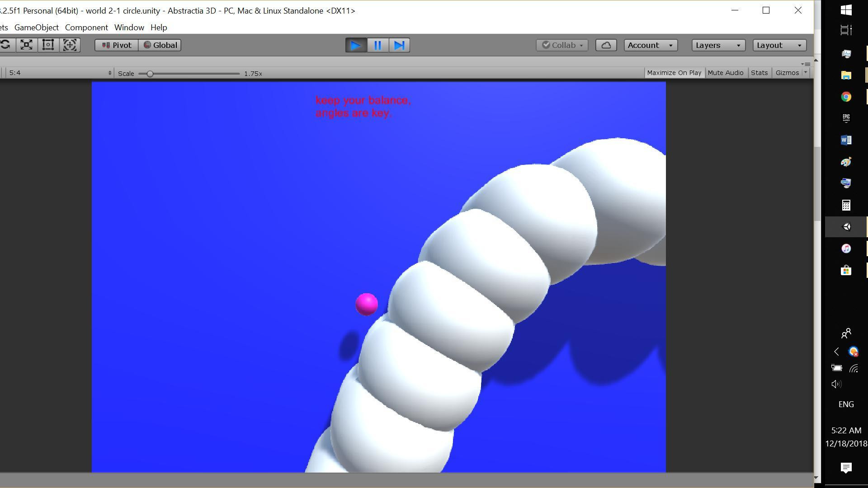Advance one frame with Step button
The image size is (868, 488).
point(399,45)
